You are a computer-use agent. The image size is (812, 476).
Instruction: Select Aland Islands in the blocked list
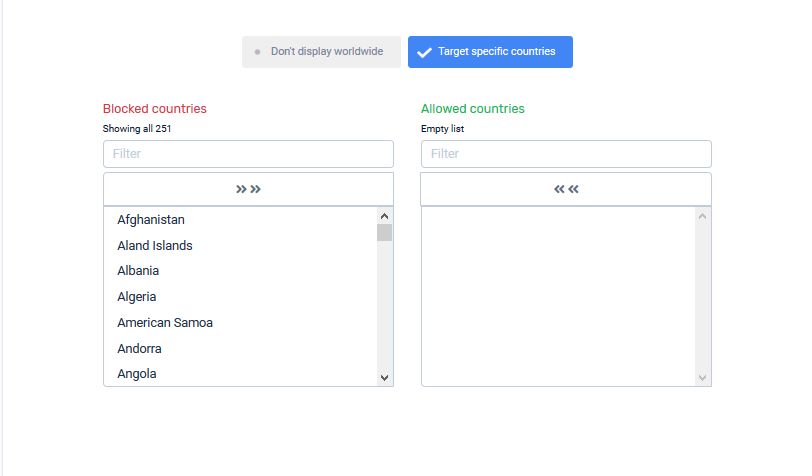pos(155,246)
